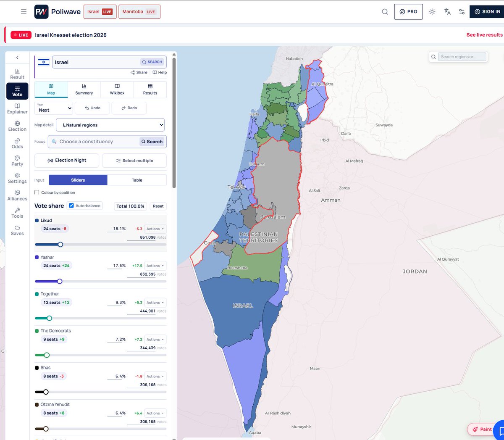This screenshot has width=504, height=440.
Task: Click the map search magnifier icon
Action: 433,57
